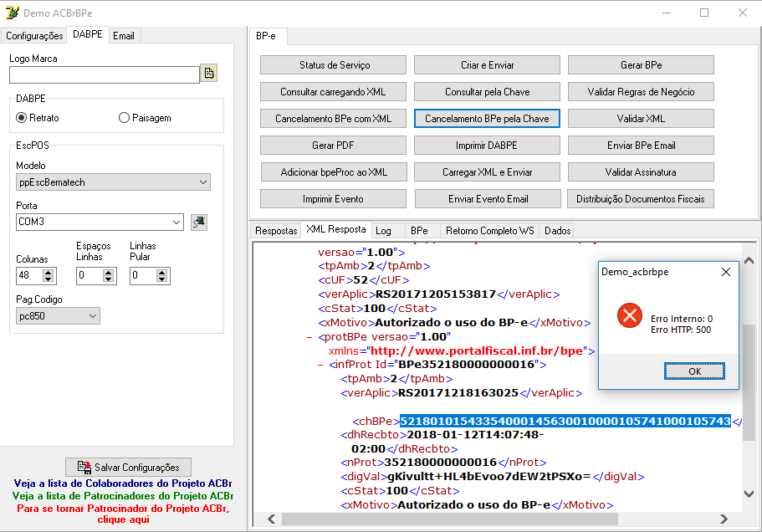
Task: Collapse the protBPe XML node
Action: tap(309, 337)
